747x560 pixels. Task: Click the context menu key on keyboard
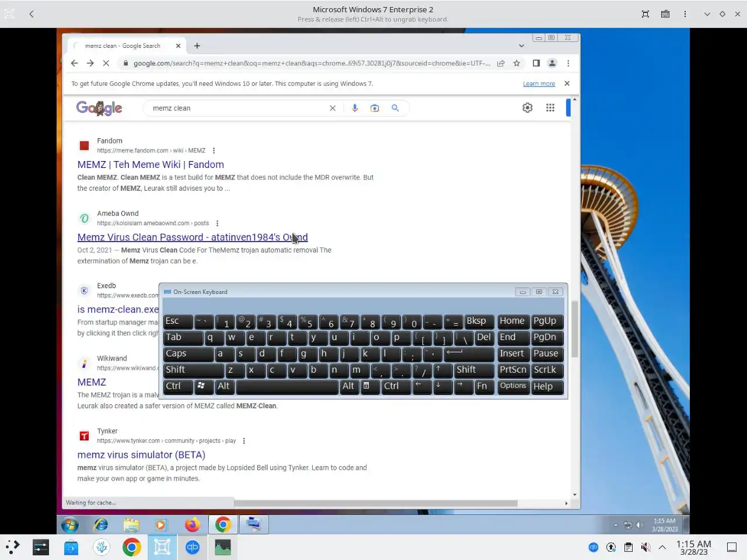[x=370, y=387]
